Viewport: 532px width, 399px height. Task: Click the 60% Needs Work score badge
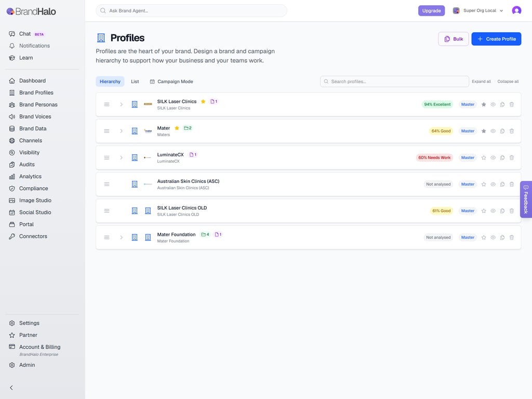[434, 158]
